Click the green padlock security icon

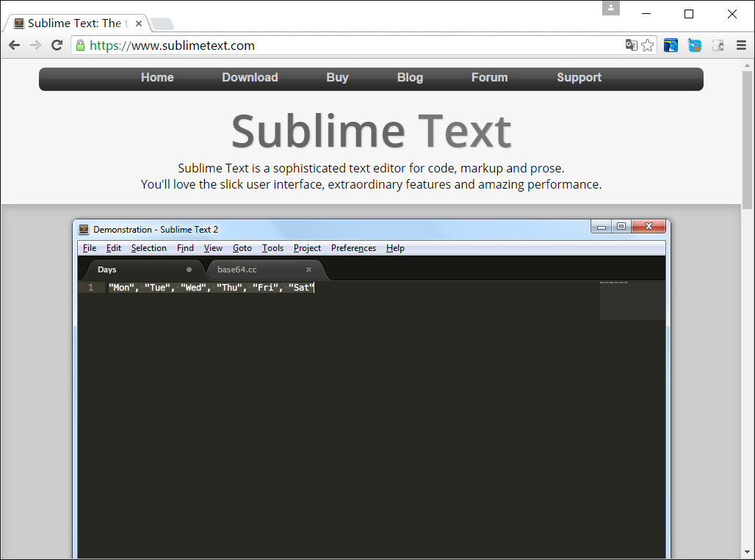coord(80,46)
